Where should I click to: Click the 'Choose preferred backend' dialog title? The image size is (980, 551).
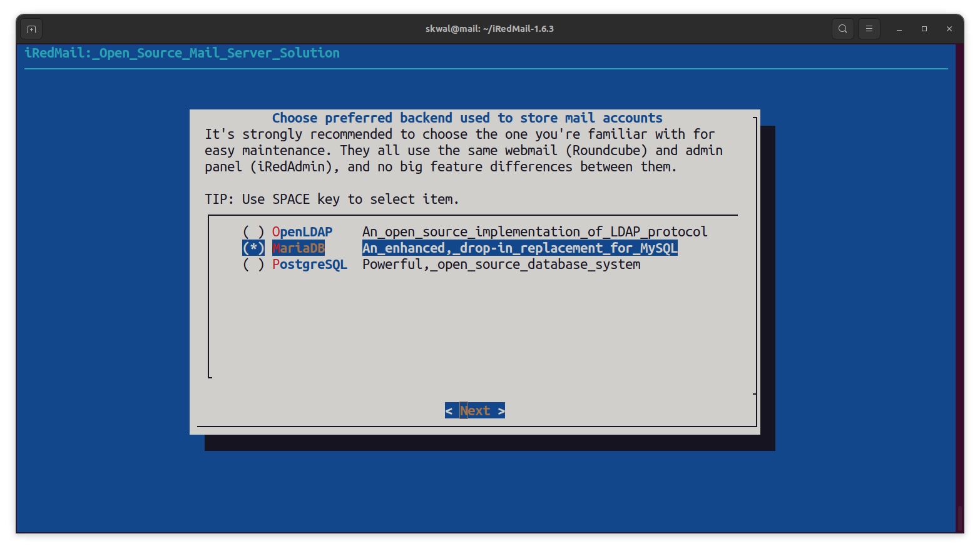coord(467,118)
